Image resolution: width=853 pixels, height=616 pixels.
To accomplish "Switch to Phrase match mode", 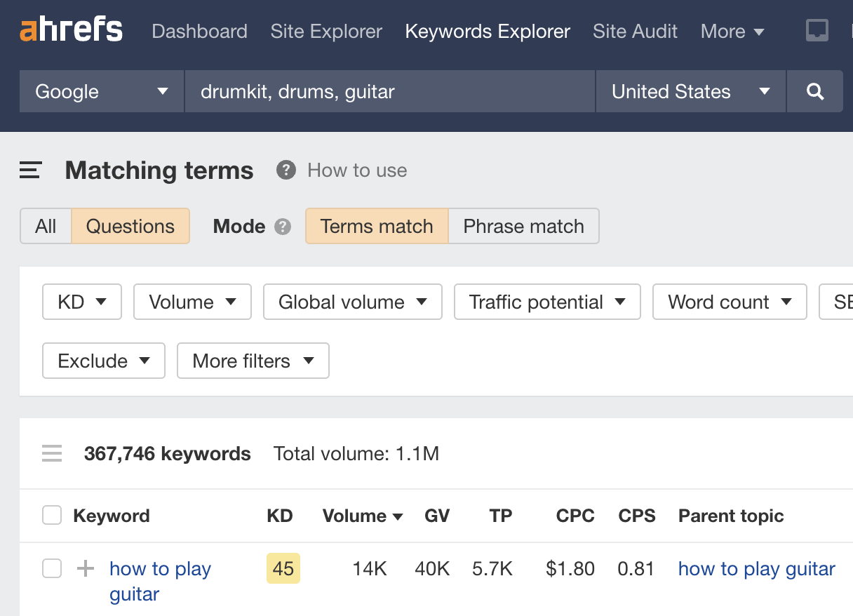I will pyautogui.click(x=523, y=226).
